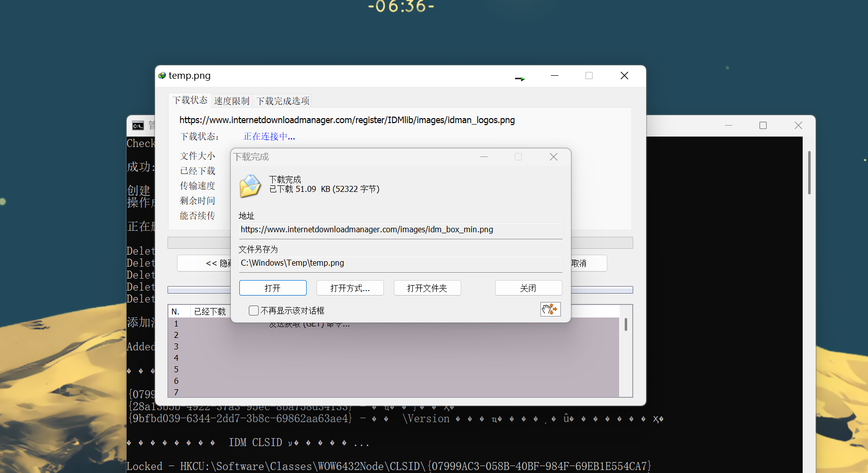Close the 下载完成 dialog with its X
The height and width of the screenshot is (473, 868).
(553, 157)
